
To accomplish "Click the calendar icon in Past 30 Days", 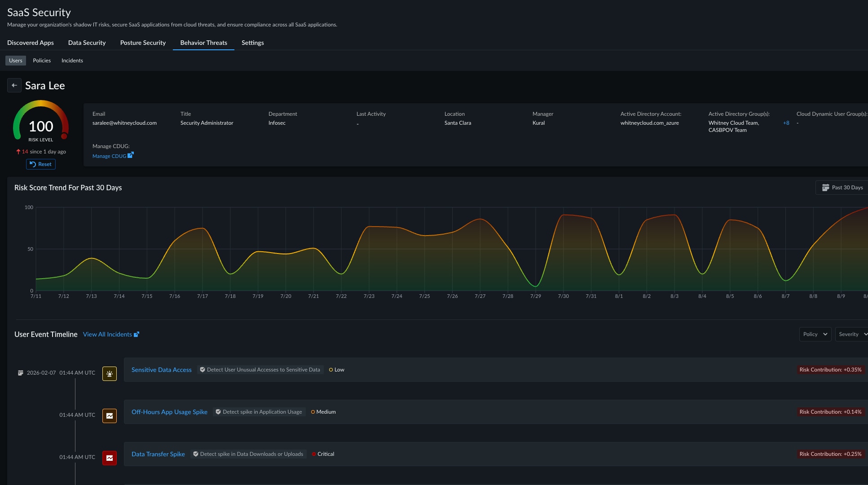I will pyautogui.click(x=825, y=188).
